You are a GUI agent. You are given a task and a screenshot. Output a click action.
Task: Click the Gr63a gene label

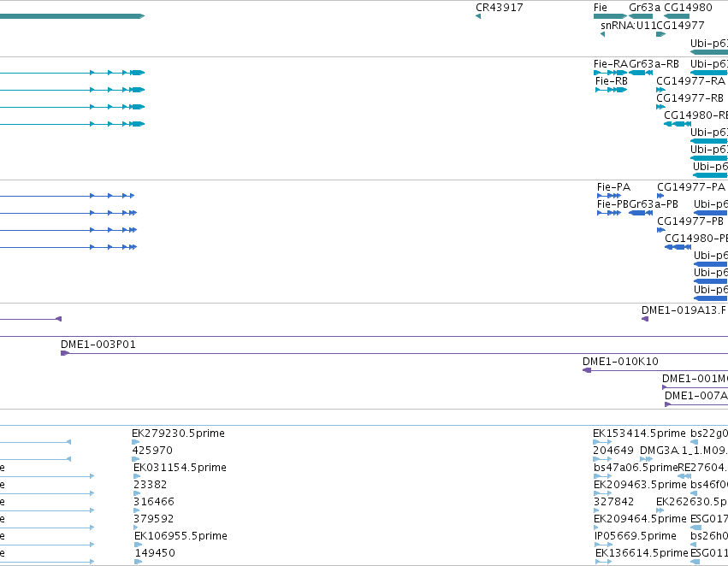(644, 8)
